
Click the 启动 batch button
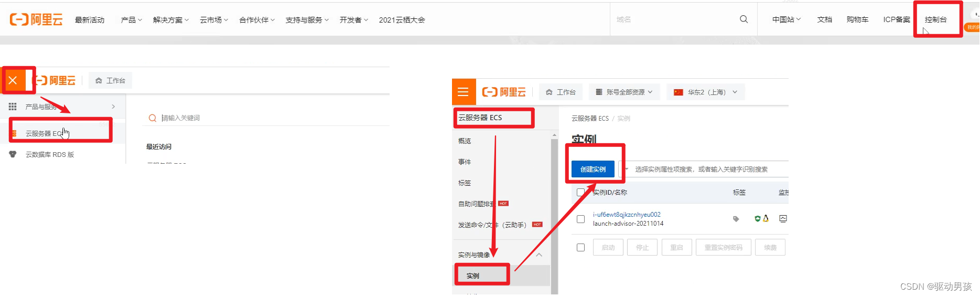(608, 247)
